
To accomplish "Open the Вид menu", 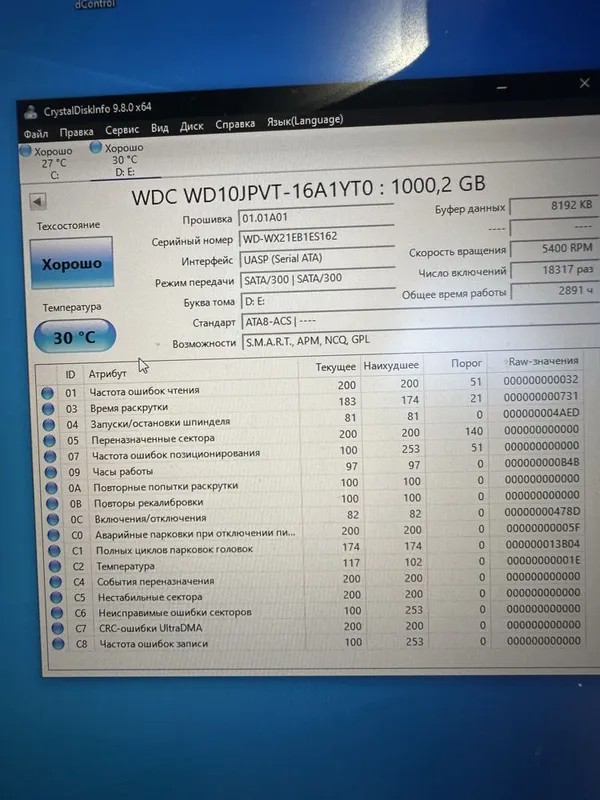I will [160, 128].
